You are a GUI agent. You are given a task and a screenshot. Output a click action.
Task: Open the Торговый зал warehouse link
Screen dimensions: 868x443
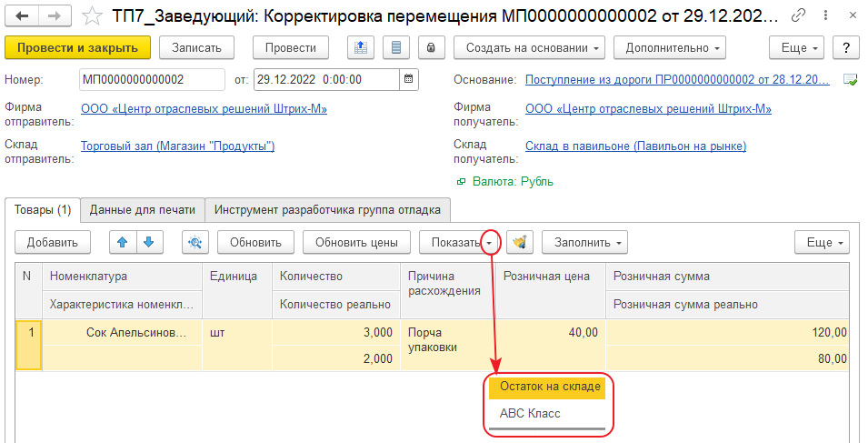(x=177, y=146)
